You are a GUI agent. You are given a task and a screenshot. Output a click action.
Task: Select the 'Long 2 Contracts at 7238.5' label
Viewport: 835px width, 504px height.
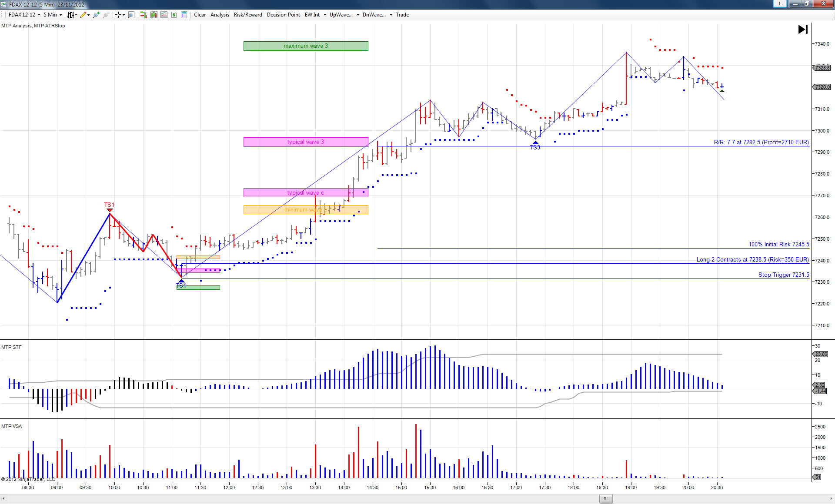752,260
